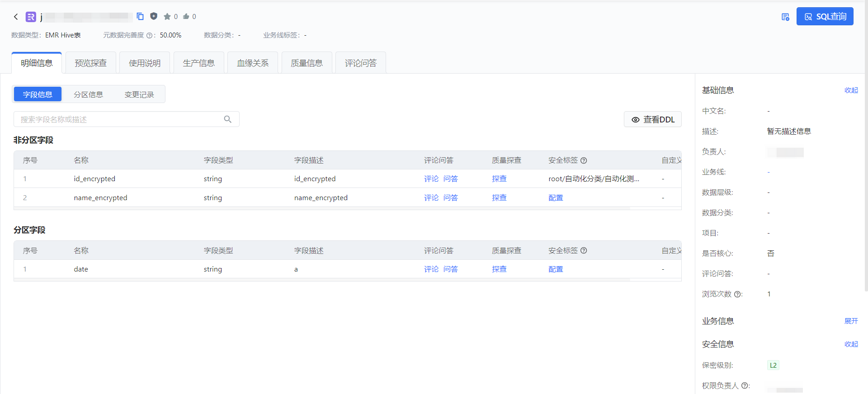The width and height of the screenshot is (868, 394).
Task: Click 配置 security tag for name_encrypted
Action: (x=556, y=198)
